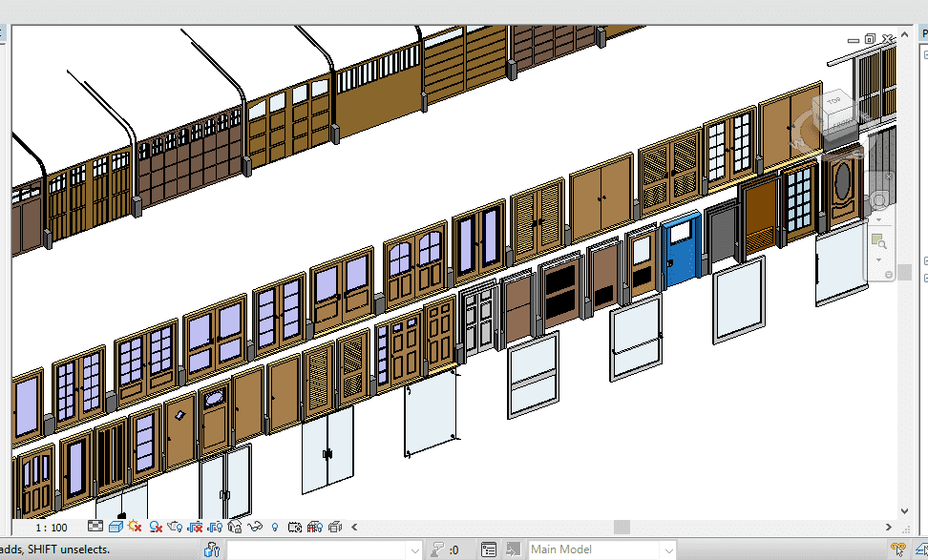Toggle Crop View icon

196,527
